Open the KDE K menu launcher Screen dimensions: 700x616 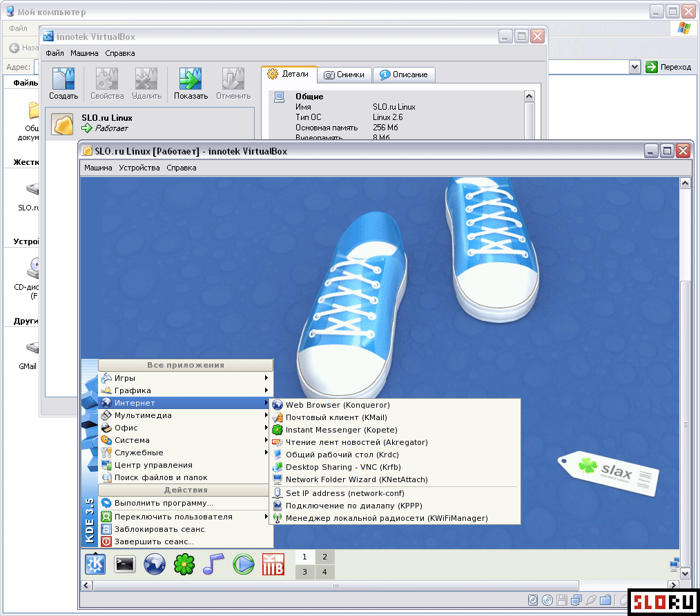(95, 564)
